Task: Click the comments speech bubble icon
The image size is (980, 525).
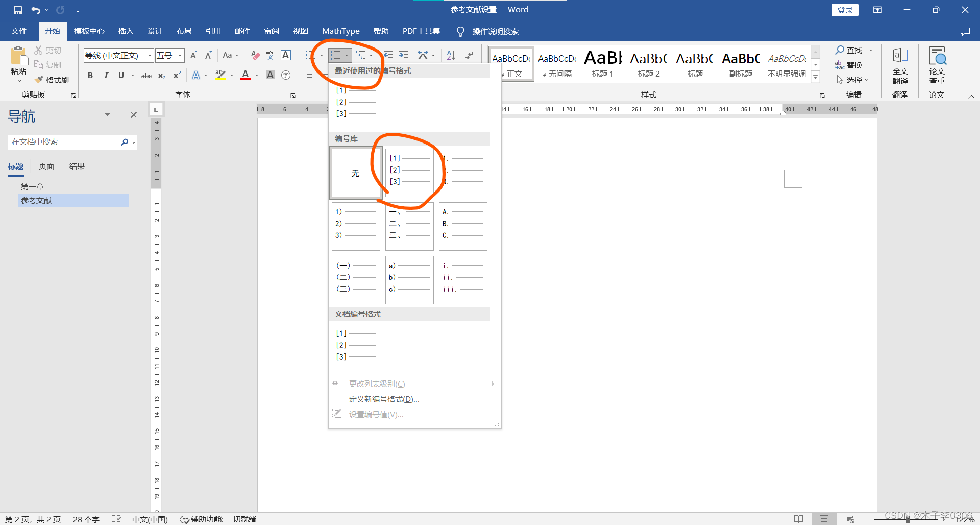Action: tap(965, 31)
